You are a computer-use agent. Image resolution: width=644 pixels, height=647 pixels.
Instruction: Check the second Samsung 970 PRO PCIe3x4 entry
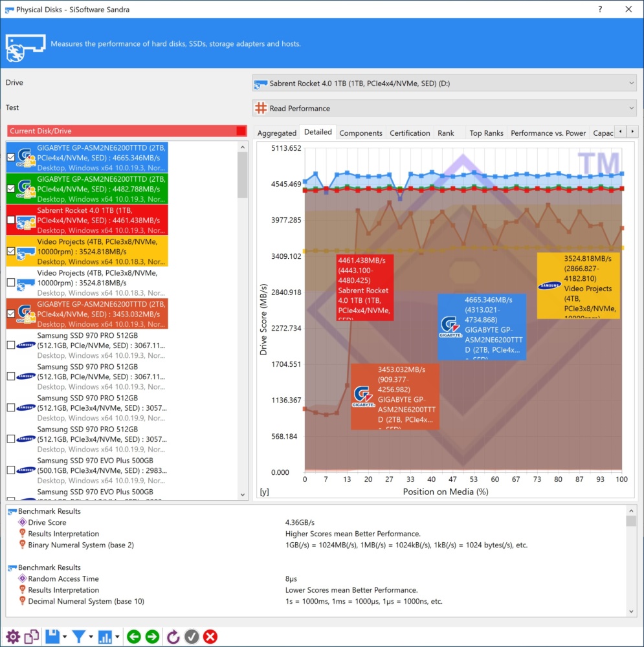[11, 439]
